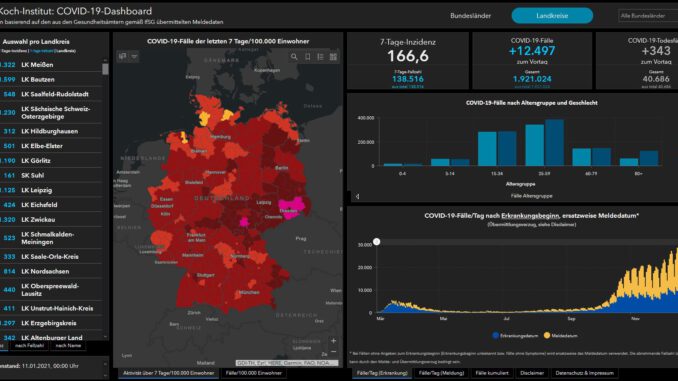Select LK Meißen in district list
The image size is (678, 381).
click(x=51, y=64)
